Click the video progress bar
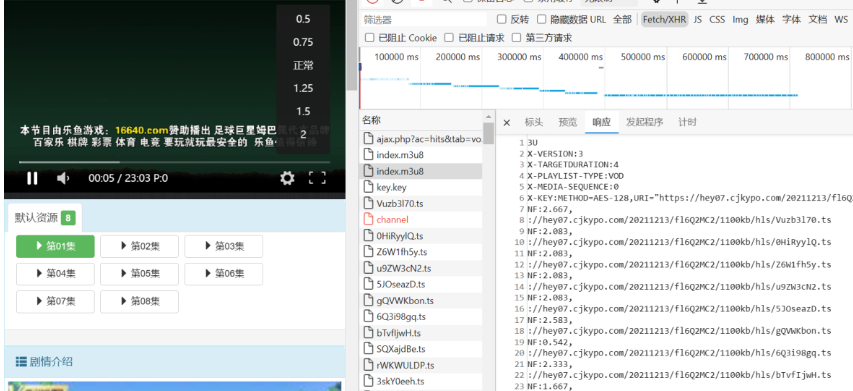 tap(174, 162)
